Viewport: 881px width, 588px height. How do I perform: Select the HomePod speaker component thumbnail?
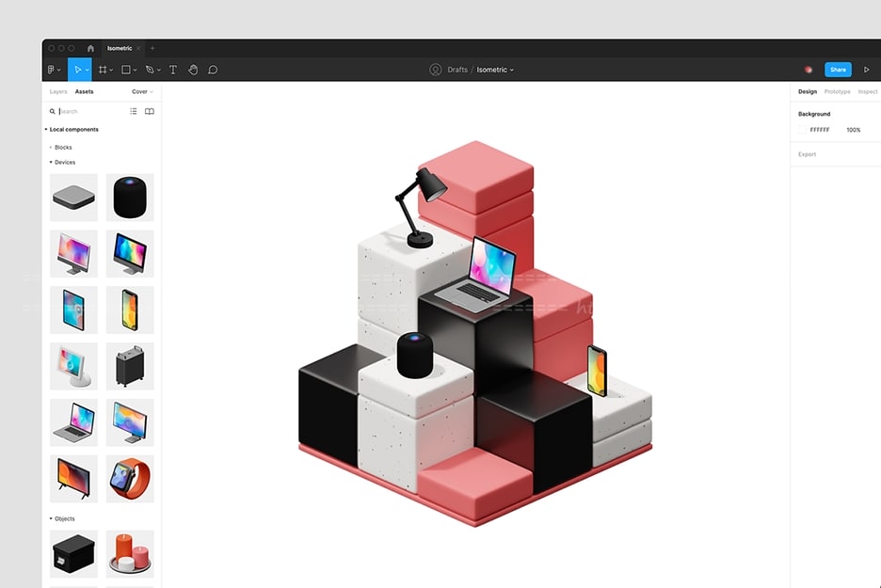pyautogui.click(x=130, y=198)
